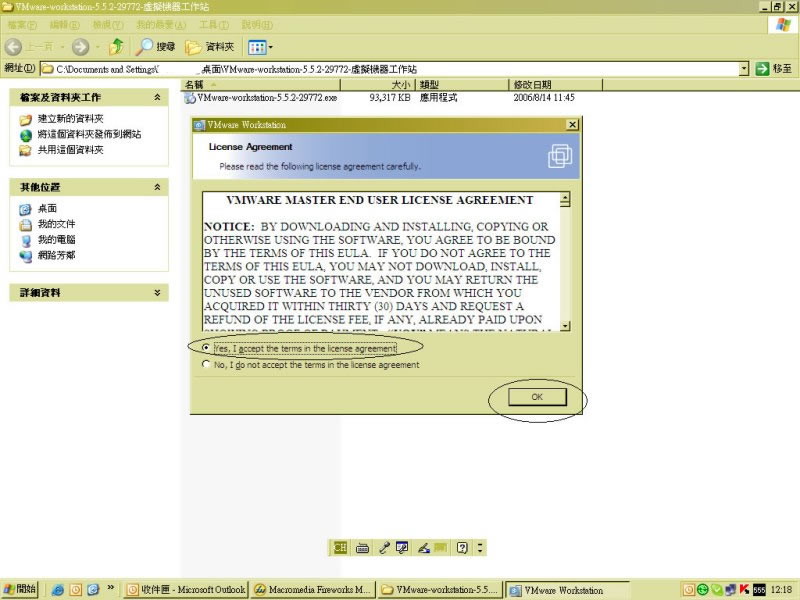Open the Start (開始) menu

(20, 589)
